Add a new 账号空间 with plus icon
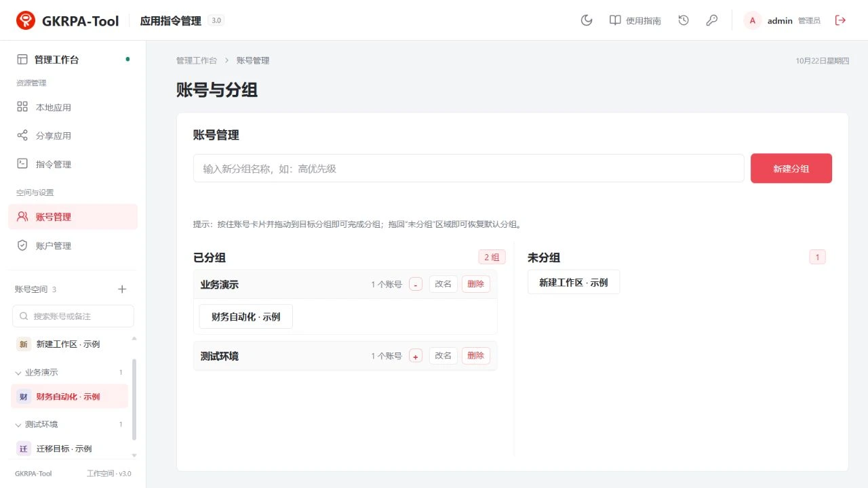The width and height of the screenshot is (868, 488). click(x=122, y=289)
